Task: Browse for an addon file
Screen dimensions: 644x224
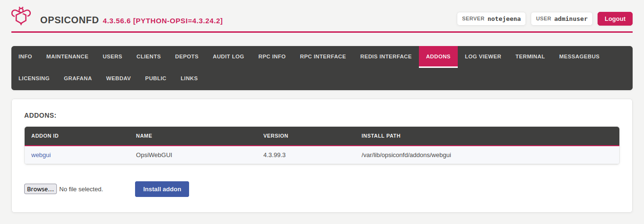Action: pyautogui.click(x=40, y=189)
